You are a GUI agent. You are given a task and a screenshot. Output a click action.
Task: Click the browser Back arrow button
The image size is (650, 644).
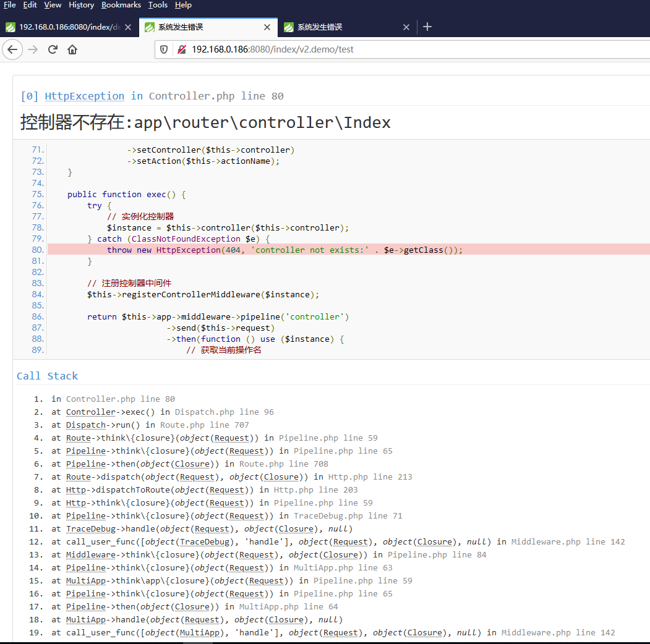(12, 49)
